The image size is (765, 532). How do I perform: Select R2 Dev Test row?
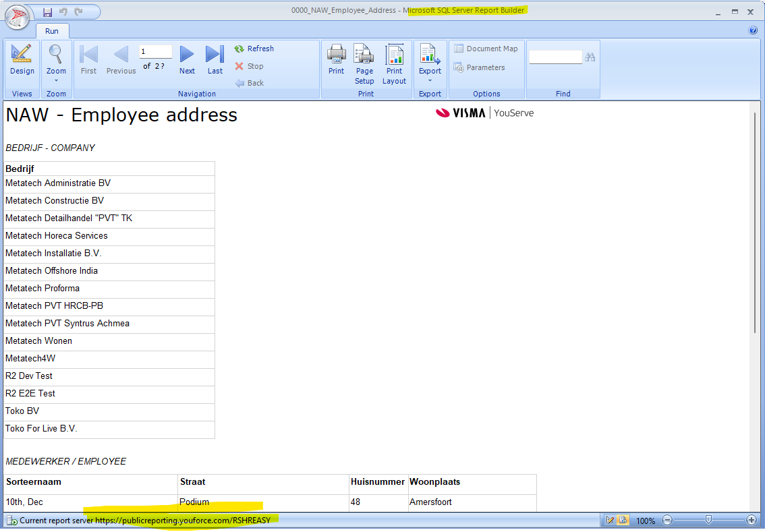(x=109, y=376)
